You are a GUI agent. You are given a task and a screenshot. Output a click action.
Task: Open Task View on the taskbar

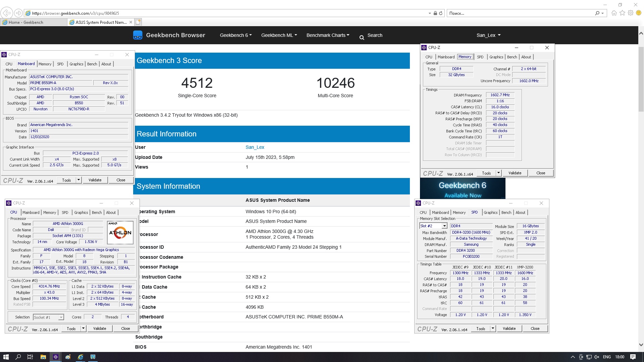30,357
